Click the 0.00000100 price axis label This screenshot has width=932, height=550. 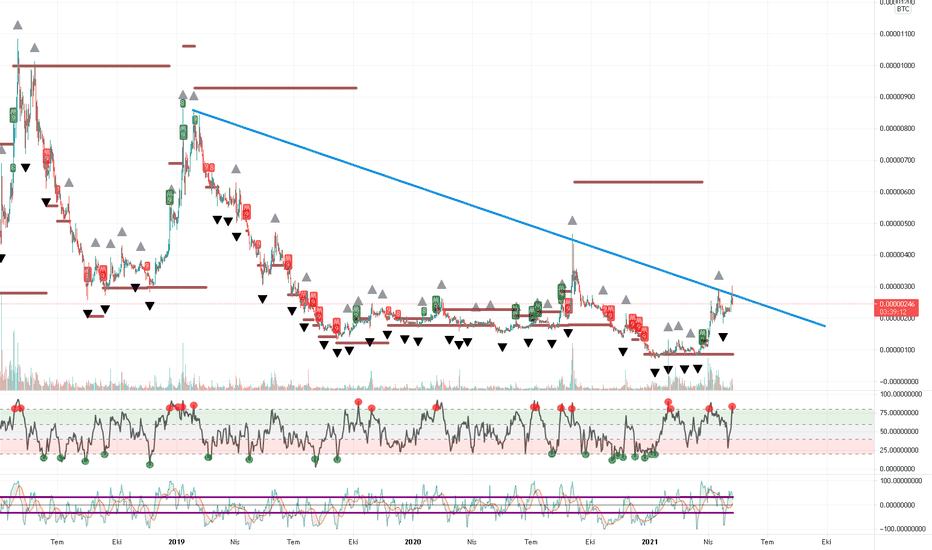click(x=897, y=350)
